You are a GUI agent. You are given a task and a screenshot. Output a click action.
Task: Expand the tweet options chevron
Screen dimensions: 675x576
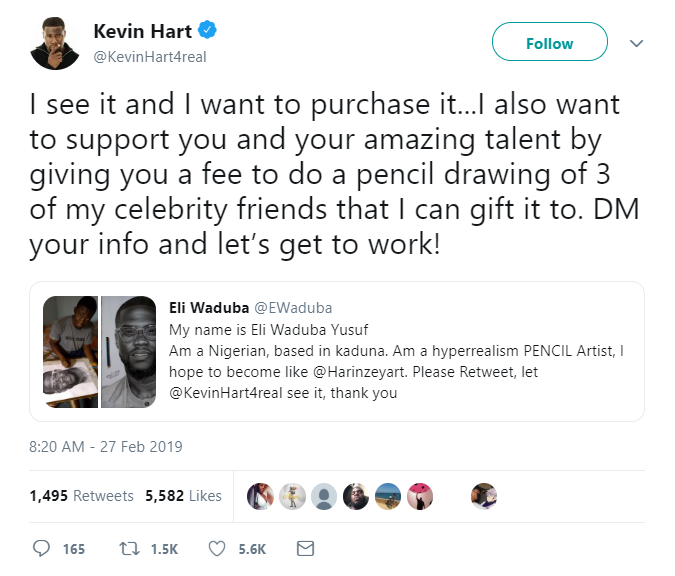(636, 43)
